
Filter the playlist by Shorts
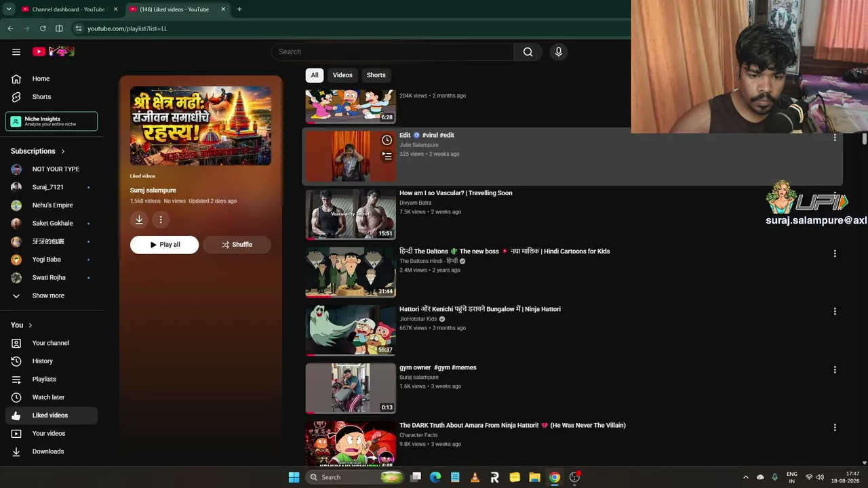(376, 75)
